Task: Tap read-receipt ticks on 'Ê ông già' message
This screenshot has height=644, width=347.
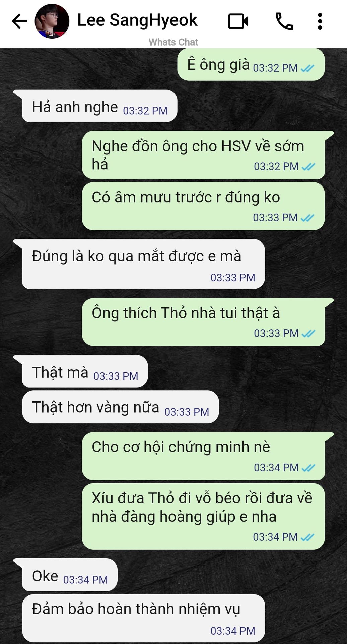Action: [307, 69]
